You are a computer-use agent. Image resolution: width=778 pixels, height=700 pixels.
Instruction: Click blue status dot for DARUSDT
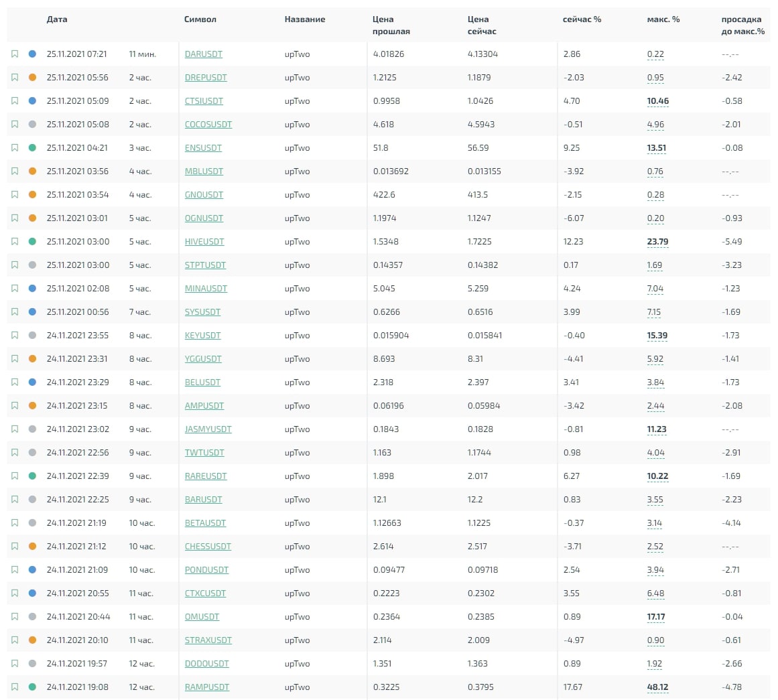32,54
